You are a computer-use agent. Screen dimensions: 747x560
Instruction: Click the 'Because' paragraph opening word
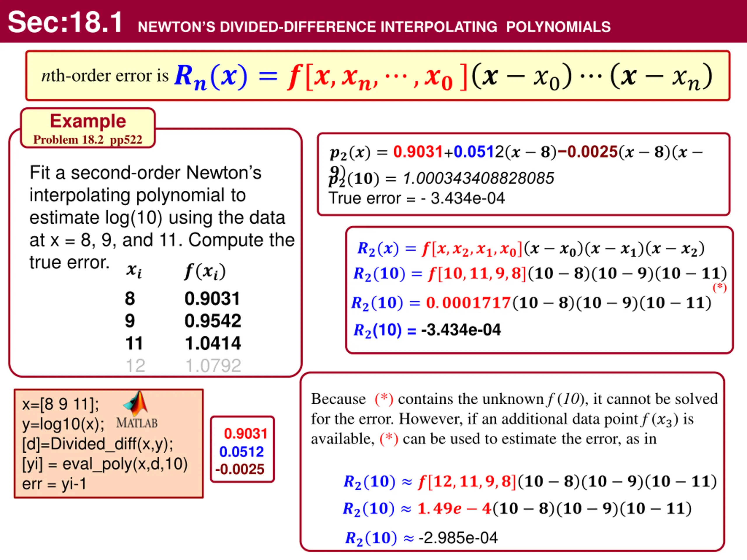coord(338,399)
